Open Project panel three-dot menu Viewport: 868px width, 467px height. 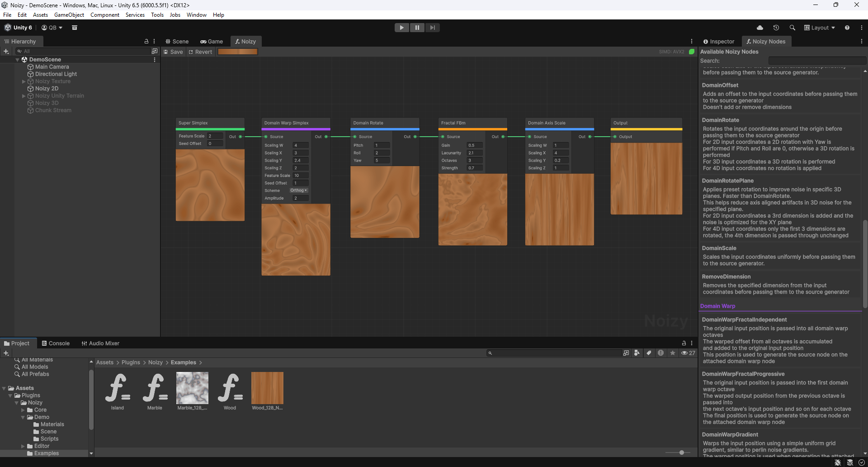tap(692, 343)
